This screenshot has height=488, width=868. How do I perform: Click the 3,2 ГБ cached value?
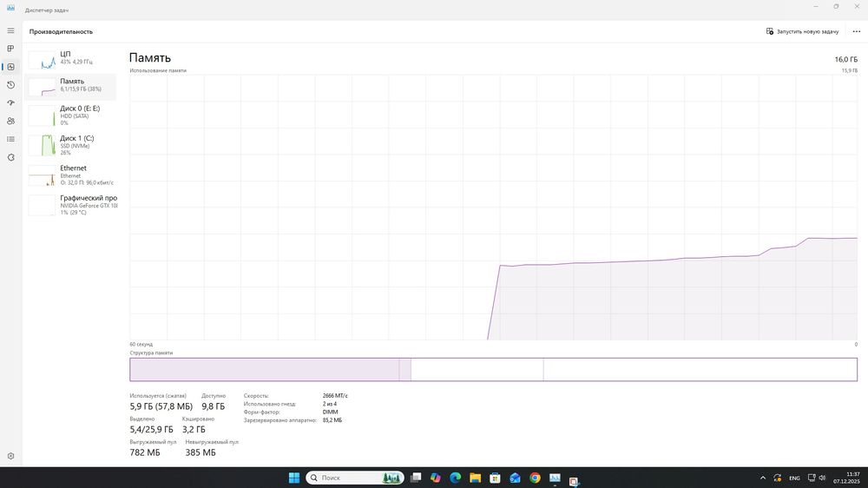194,429
